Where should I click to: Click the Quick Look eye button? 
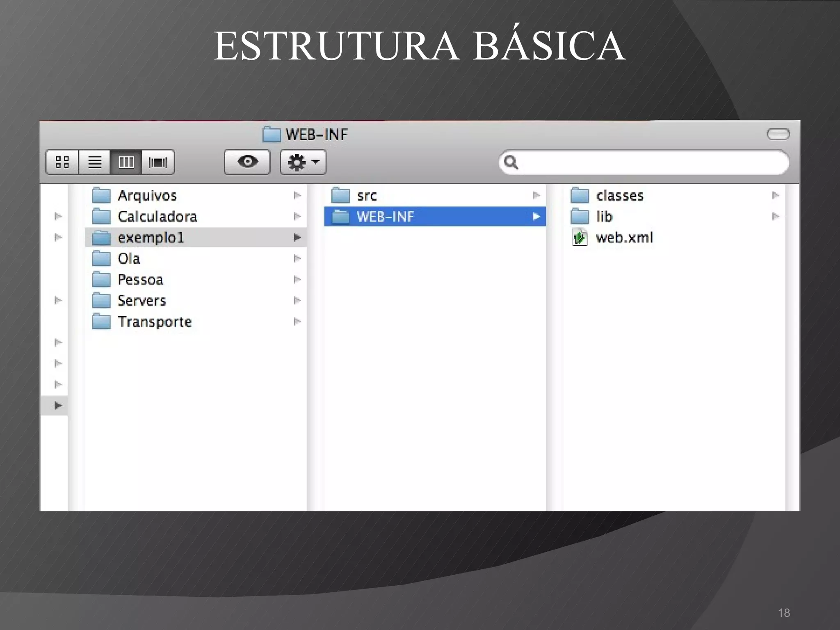pos(247,162)
